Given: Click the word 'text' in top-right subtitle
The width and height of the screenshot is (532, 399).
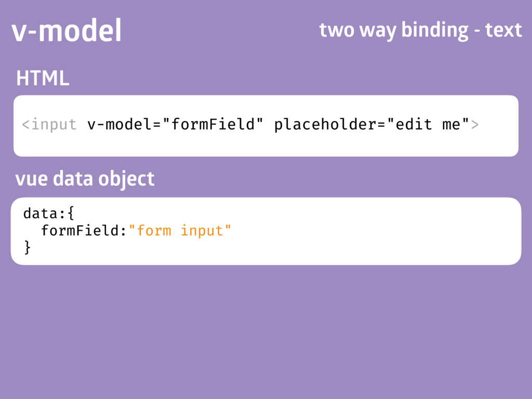Looking at the screenshot, I should [x=503, y=31].
